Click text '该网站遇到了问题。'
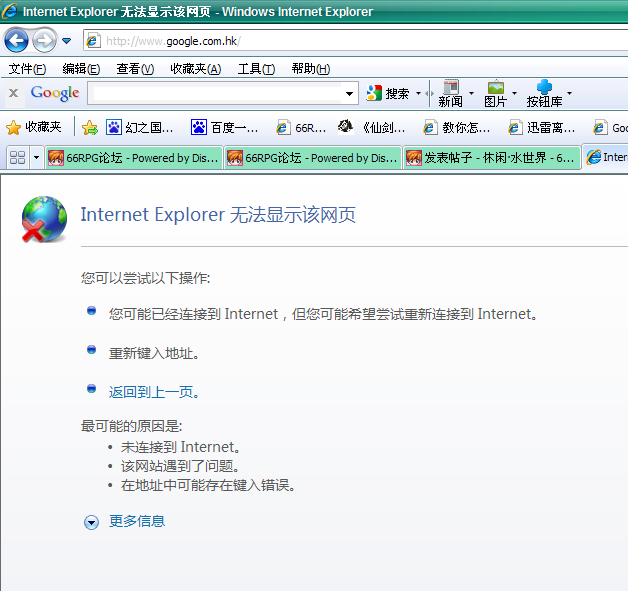This screenshot has height=591, width=628. (180, 466)
